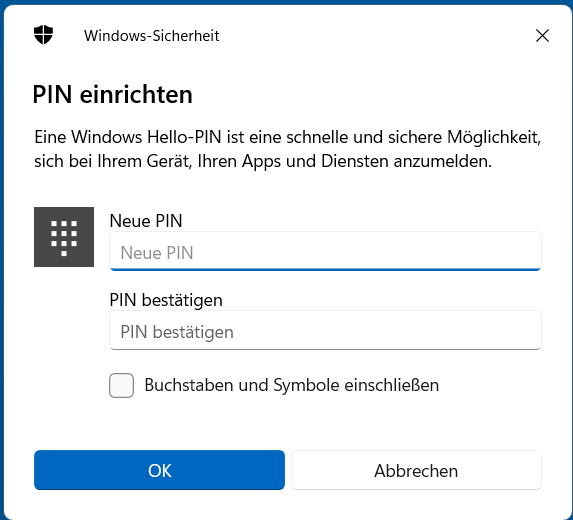Enable Buchstaben und Symbole einschließen checkbox
The height and width of the screenshot is (520, 573).
pos(121,385)
